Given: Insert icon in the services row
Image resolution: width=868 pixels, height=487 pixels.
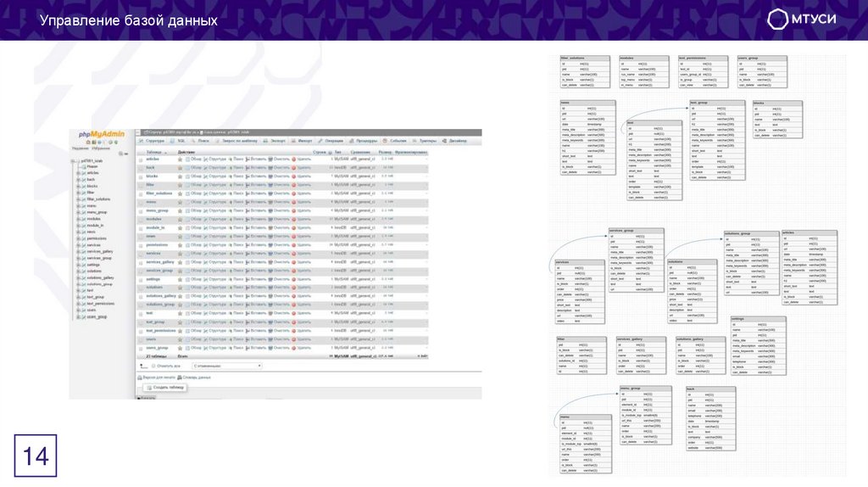Looking at the screenshot, I should point(248,254).
